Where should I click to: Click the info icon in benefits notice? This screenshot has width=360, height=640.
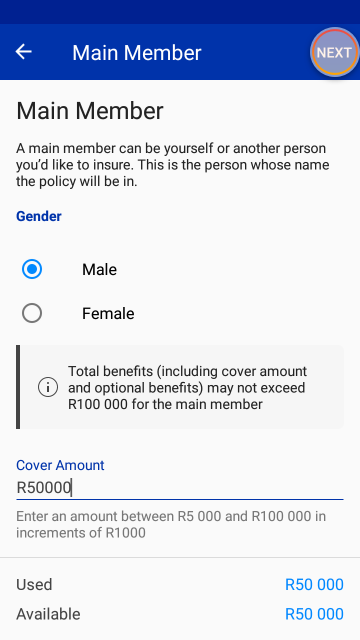pyautogui.click(x=48, y=387)
